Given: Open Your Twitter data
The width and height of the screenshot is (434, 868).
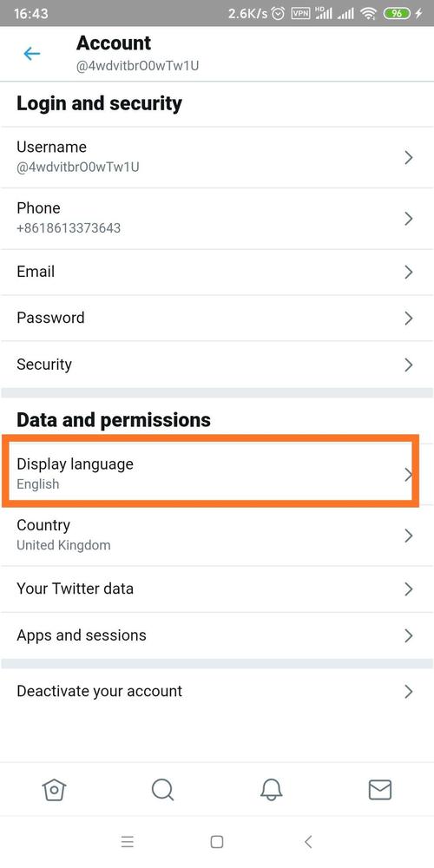Looking at the screenshot, I should [217, 589].
